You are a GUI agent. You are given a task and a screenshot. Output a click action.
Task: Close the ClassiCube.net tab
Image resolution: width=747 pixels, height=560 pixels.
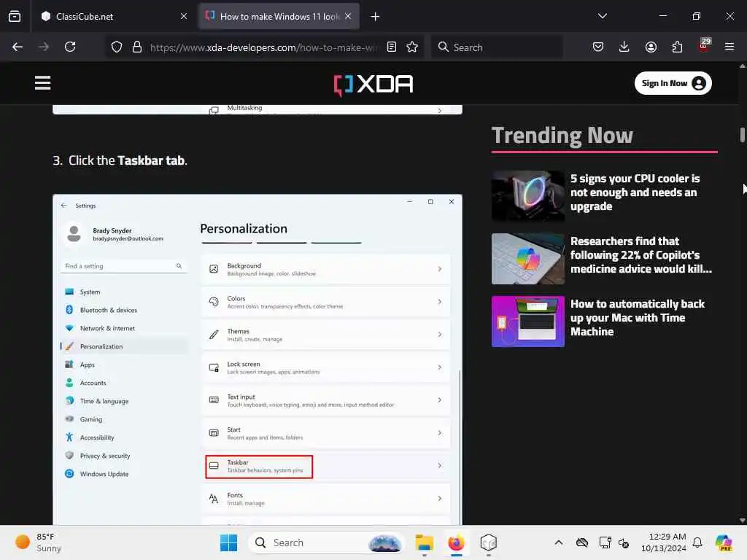[x=184, y=16]
